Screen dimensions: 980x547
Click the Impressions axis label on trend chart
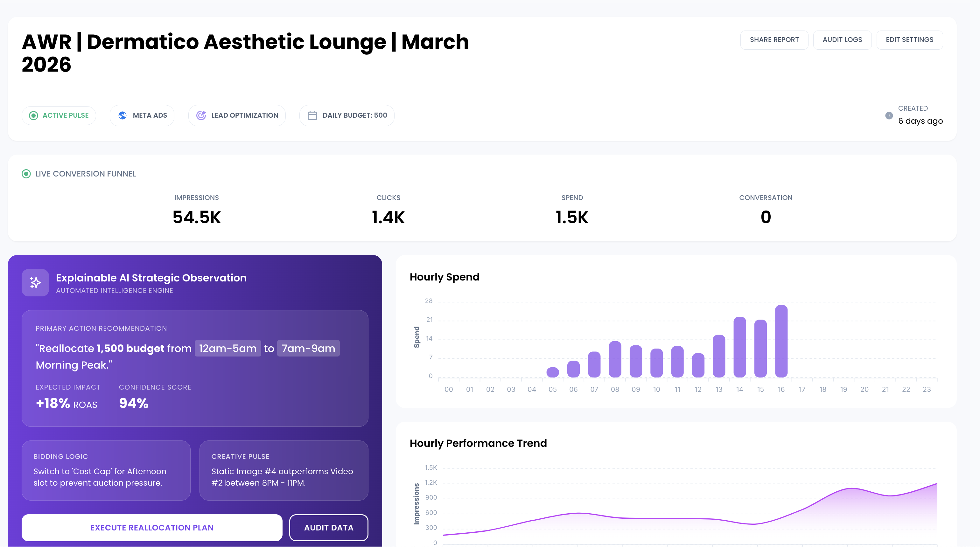416,504
